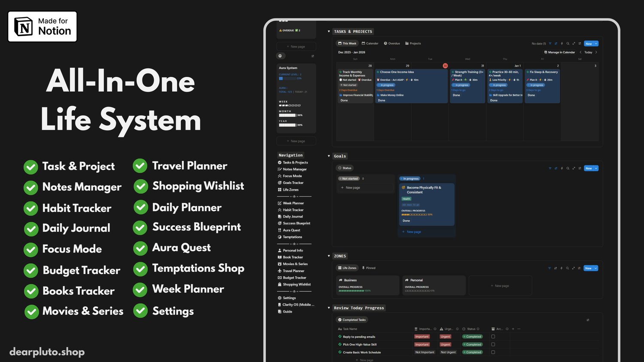Tick the Archive checkbox for Create Basic Work Schedule

tap(493, 352)
